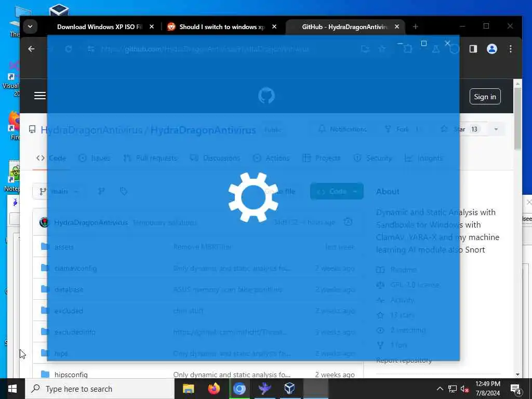
Task: Click the word Snort in About description
Action: coord(475,250)
